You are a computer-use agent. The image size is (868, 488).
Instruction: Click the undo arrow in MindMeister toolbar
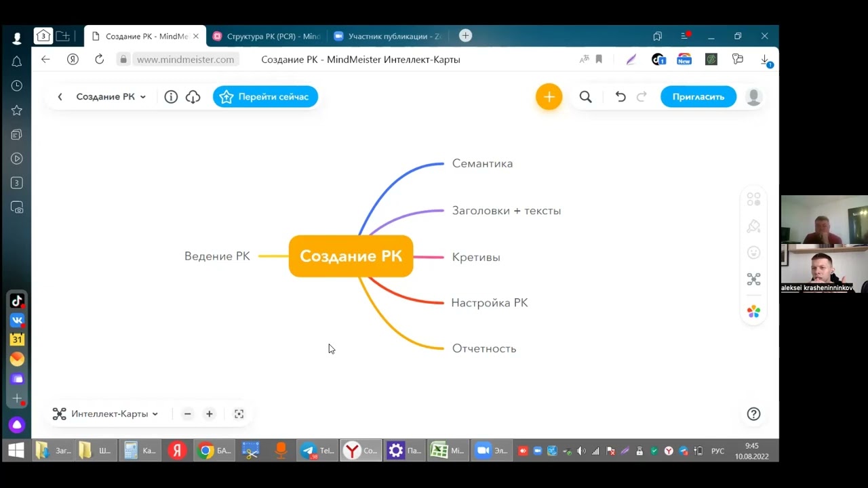tap(620, 97)
